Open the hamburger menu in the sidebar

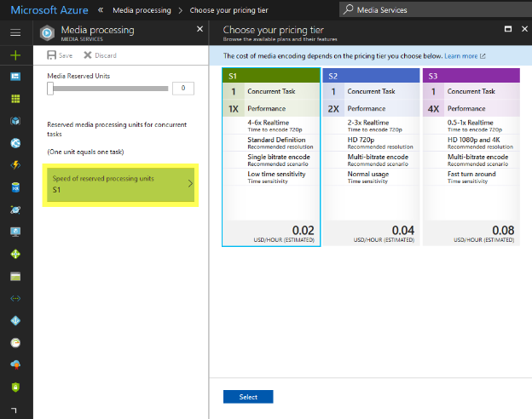(x=15, y=32)
